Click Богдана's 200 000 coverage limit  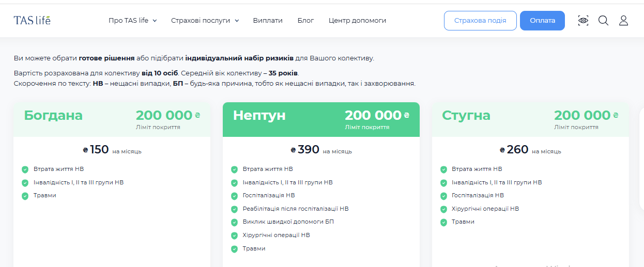pyautogui.click(x=168, y=115)
